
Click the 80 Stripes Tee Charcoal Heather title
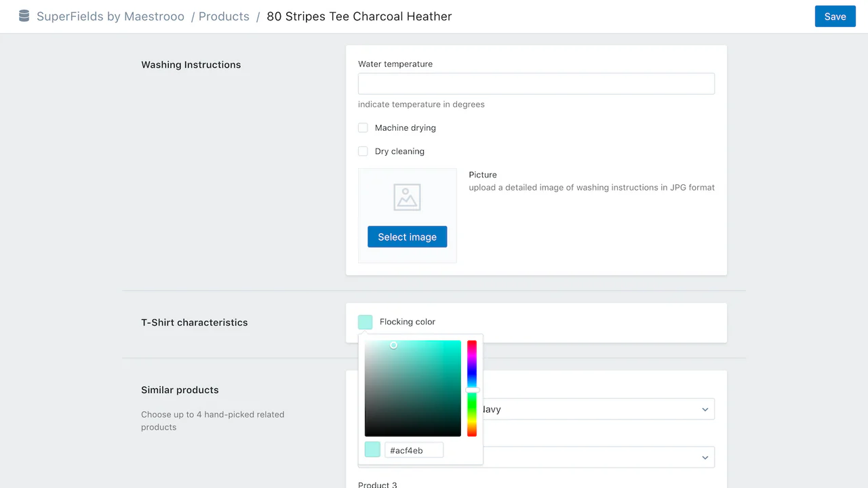359,16
